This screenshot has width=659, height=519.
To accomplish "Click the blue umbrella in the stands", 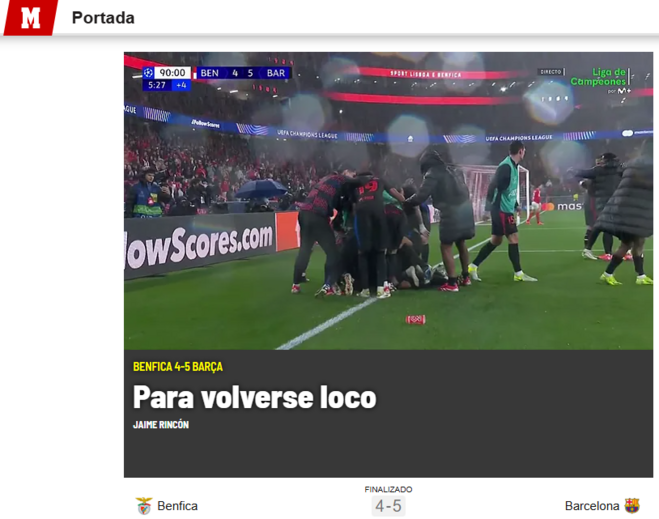I will [262, 188].
